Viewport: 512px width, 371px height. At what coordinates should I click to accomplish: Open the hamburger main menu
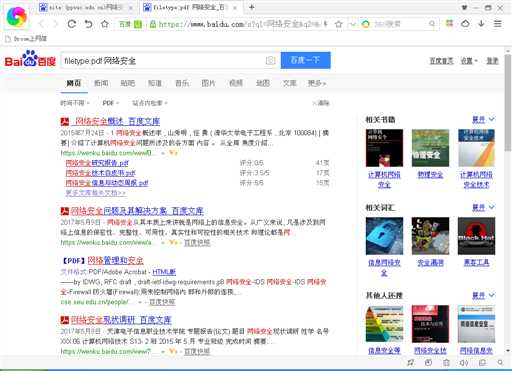(x=498, y=23)
